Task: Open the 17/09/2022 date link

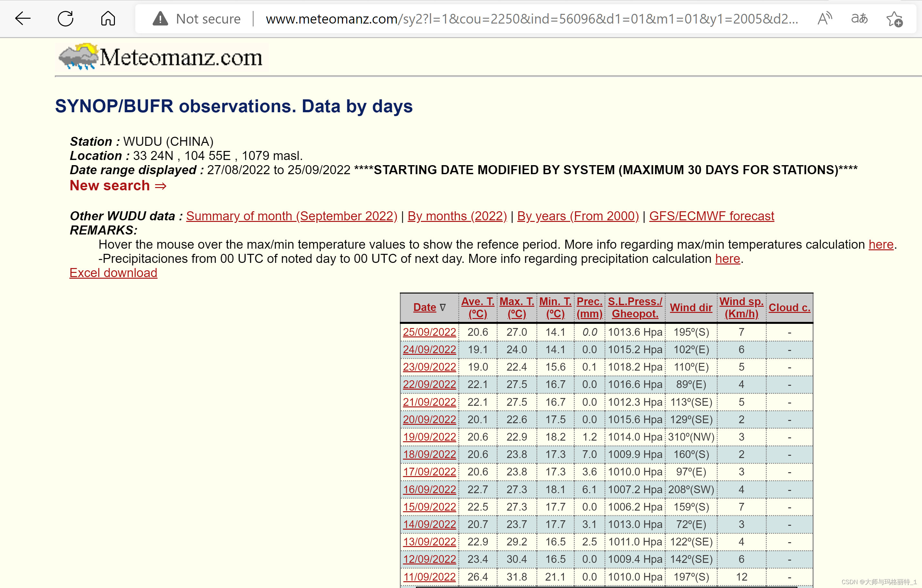Action: (x=429, y=472)
